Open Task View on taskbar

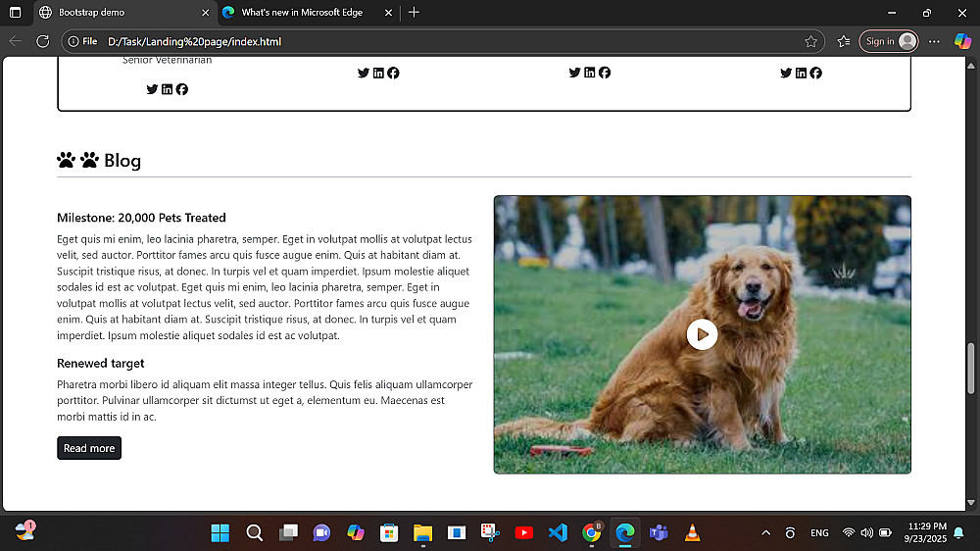click(x=288, y=533)
